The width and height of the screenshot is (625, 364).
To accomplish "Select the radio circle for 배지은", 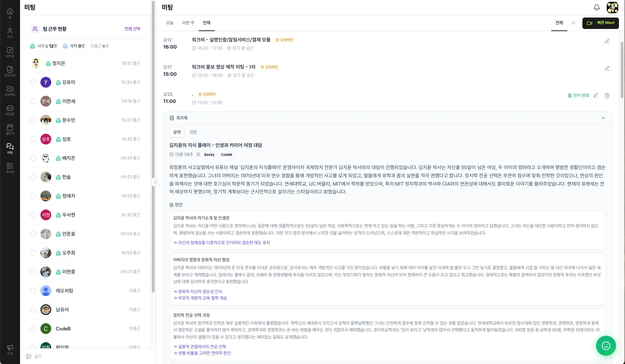I will coord(33,158).
